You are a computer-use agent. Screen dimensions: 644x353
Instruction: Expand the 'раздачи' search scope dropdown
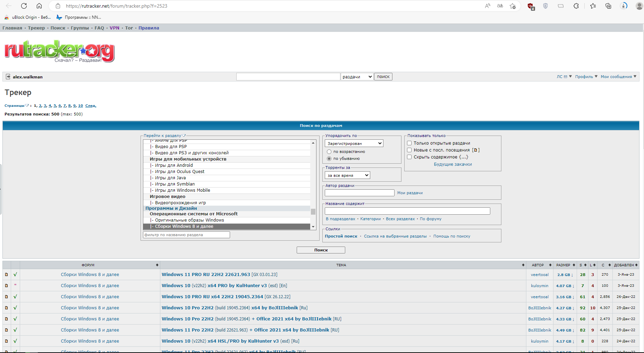click(357, 77)
